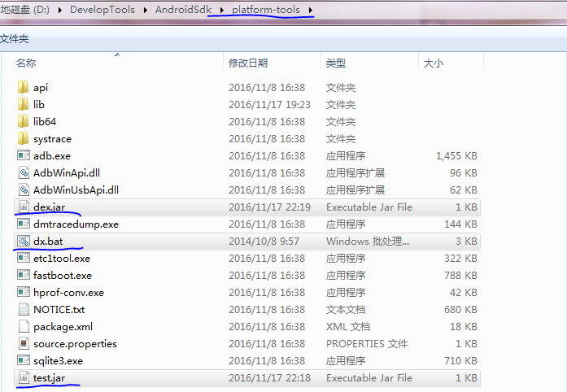Select the file name AdbWinApi.dll
The image size is (567, 392).
[x=67, y=172]
